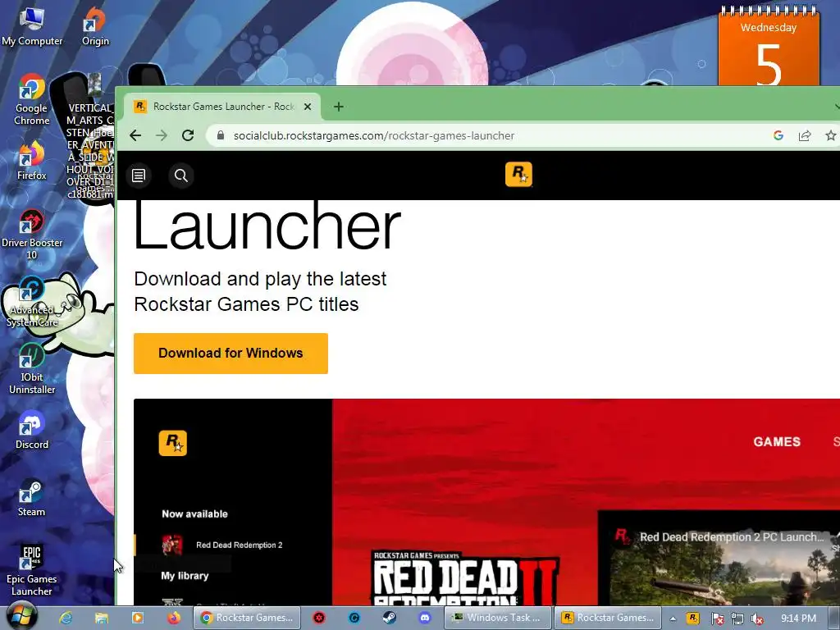Select the Rockstar Games Launcher browser tab
The width and height of the screenshot is (840, 630).
(x=222, y=106)
